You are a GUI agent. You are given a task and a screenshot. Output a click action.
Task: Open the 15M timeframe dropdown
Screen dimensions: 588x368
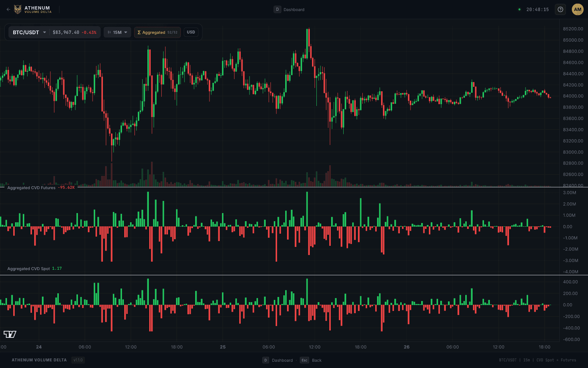click(x=117, y=32)
